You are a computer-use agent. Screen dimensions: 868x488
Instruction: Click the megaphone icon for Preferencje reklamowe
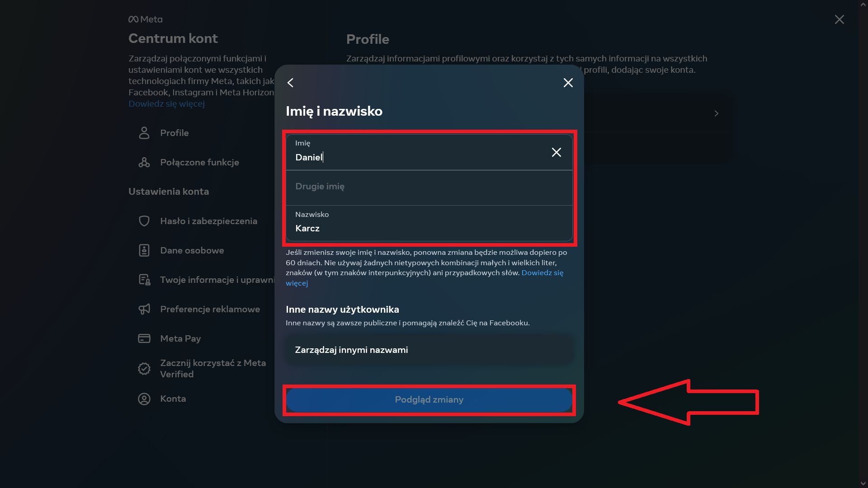pos(144,309)
